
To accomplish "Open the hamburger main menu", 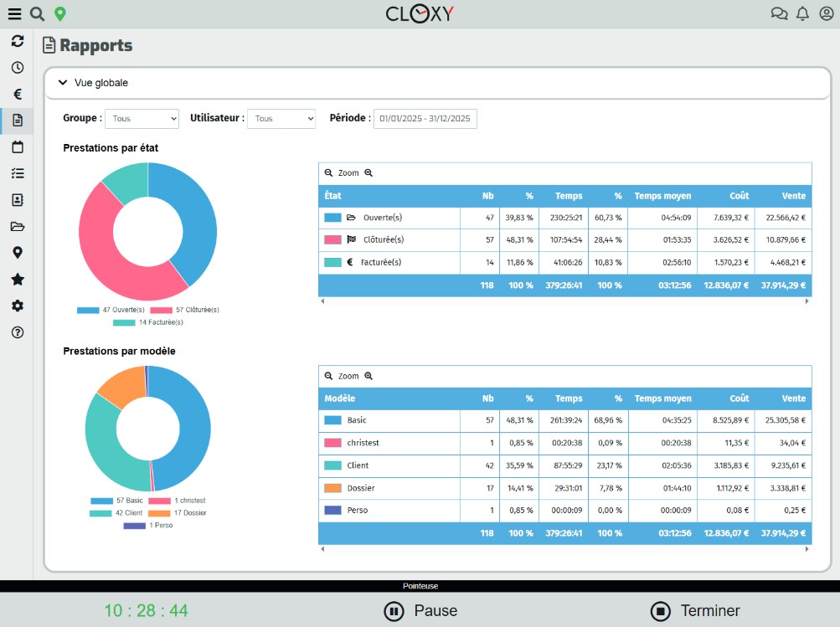I will [14, 13].
